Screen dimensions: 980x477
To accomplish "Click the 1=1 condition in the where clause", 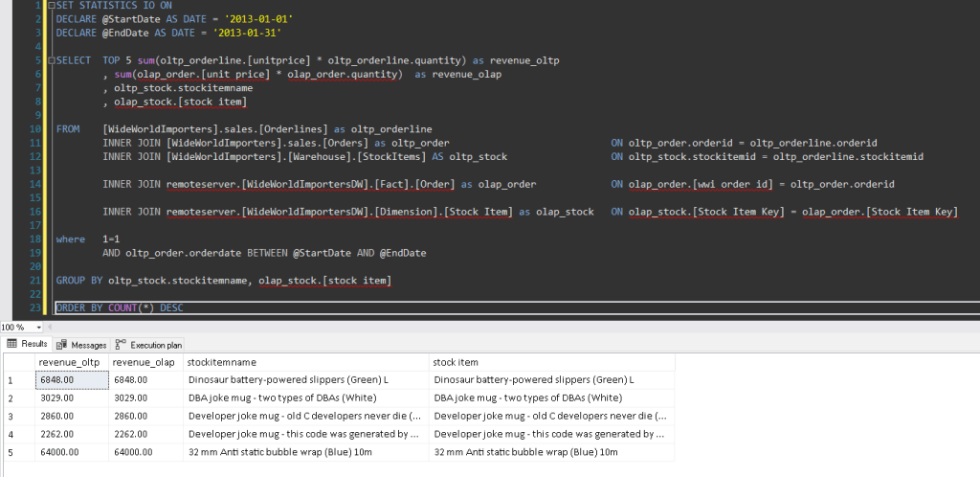I will [x=111, y=239].
